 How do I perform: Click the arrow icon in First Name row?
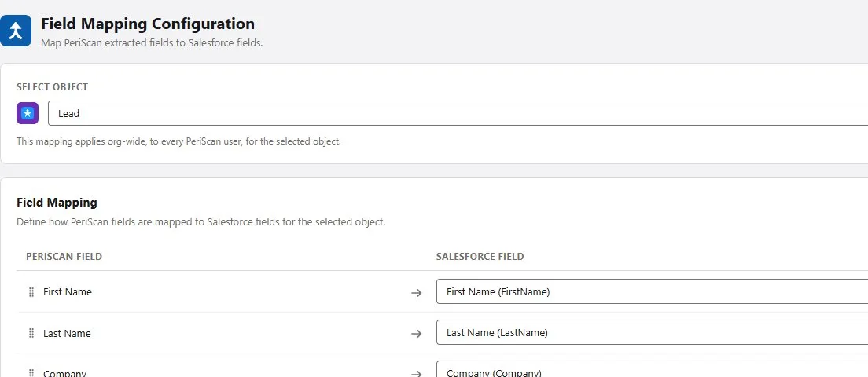coord(416,292)
